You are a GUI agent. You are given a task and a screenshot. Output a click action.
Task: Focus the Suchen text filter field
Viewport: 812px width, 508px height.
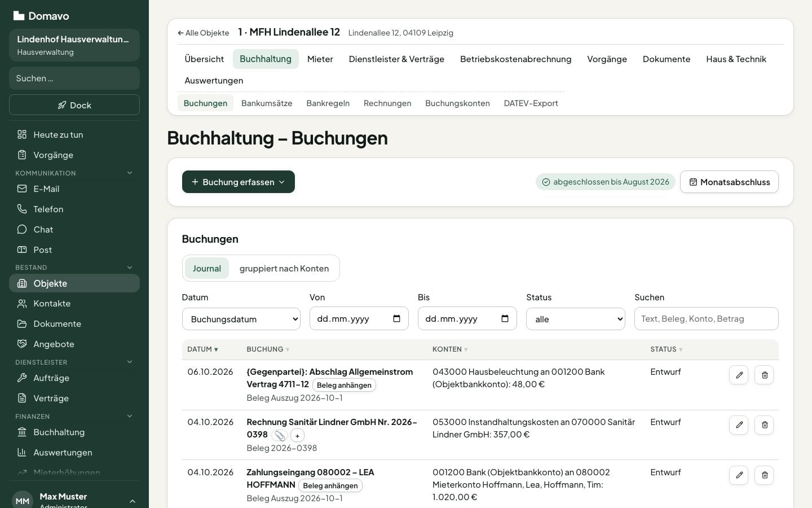pyautogui.click(x=707, y=319)
